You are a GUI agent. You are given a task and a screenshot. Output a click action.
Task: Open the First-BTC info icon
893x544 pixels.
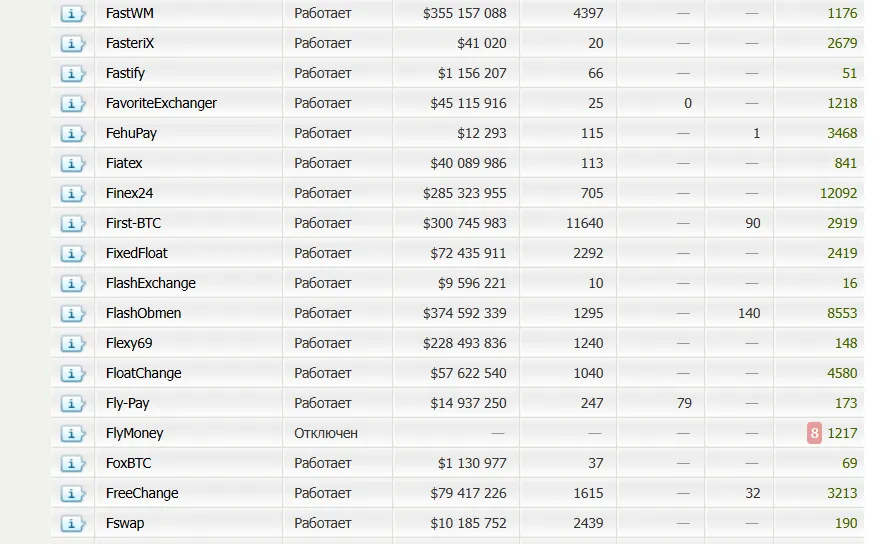tap(72, 223)
